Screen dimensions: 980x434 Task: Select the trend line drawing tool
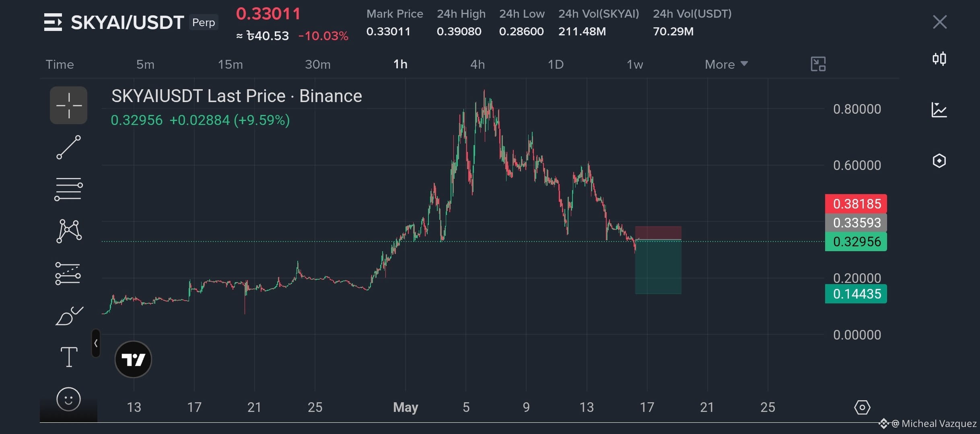[x=69, y=147]
